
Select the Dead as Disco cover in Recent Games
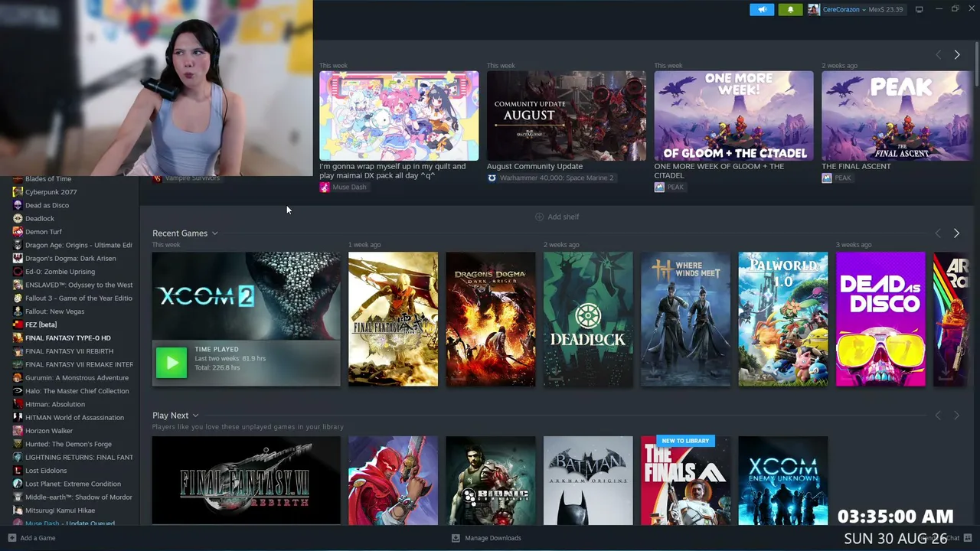(880, 319)
